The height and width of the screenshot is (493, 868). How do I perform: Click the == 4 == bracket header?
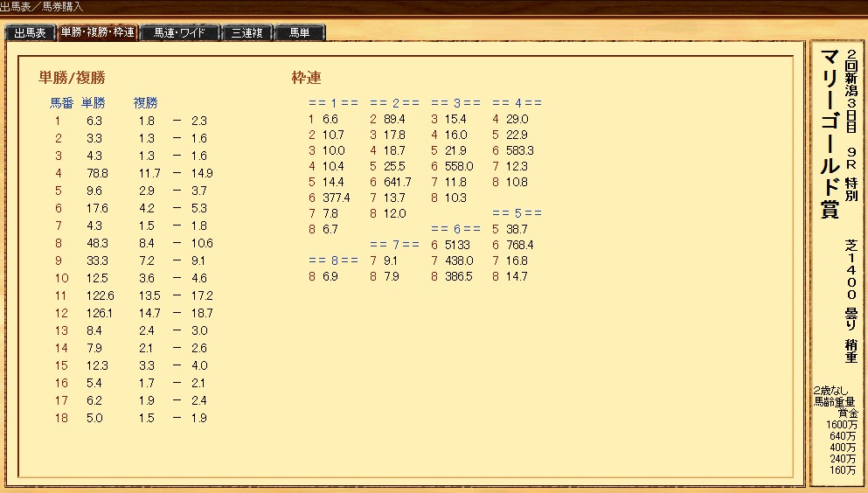tap(517, 103)
